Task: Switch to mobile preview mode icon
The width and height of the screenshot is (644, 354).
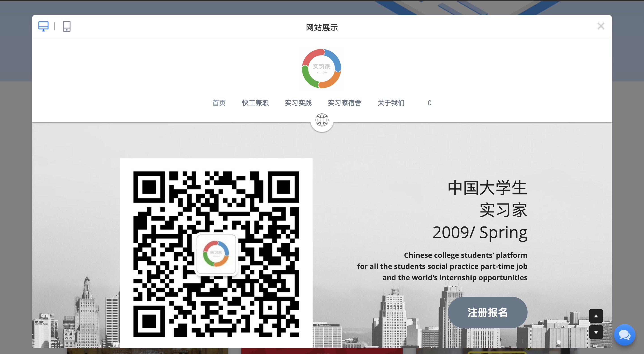Action: tap(67, 26)
